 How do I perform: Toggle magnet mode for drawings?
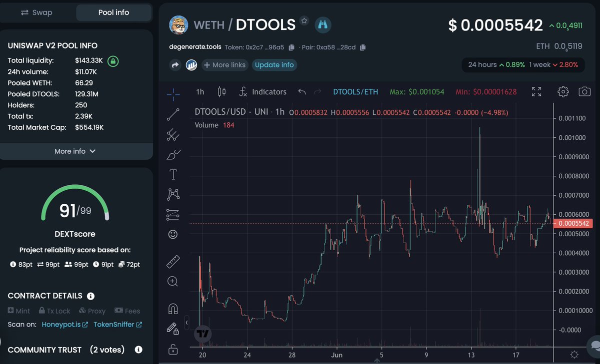click(173, 309)
